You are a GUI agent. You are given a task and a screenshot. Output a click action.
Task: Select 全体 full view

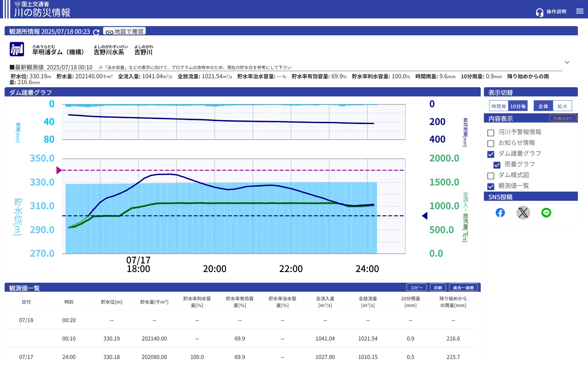543,106
